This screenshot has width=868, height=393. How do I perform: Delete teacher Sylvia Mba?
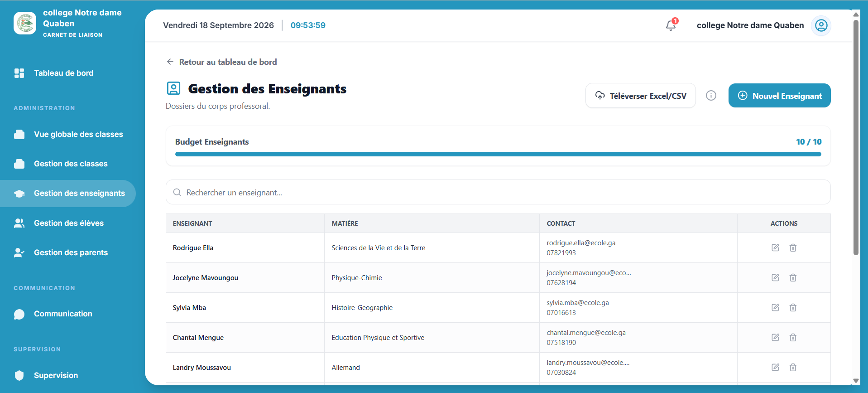(793, 307)
